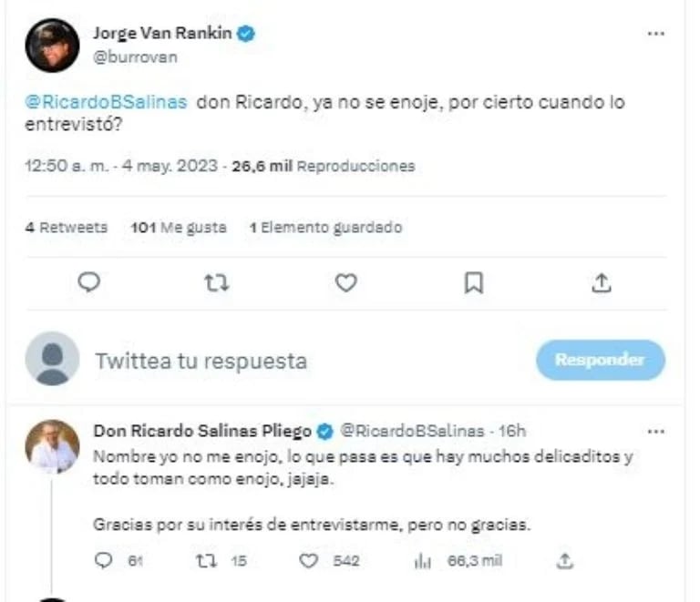View the 101 Me gusta list

[178, 228]
